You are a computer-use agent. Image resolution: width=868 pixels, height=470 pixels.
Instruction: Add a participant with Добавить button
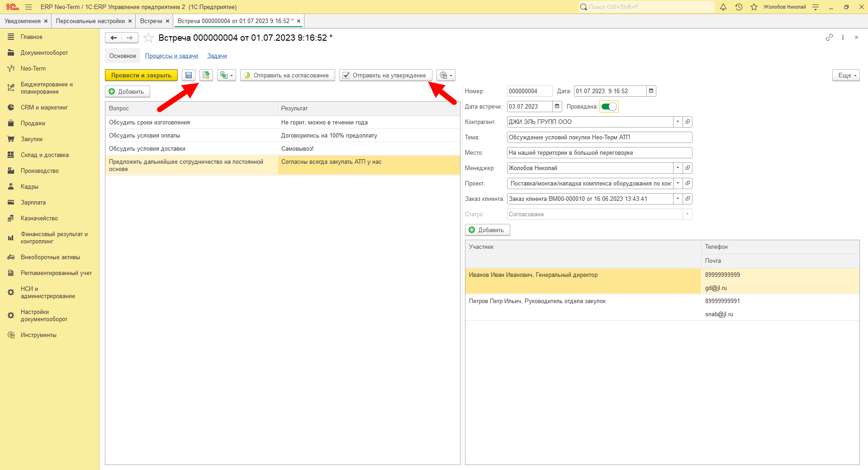coord(488,230)
